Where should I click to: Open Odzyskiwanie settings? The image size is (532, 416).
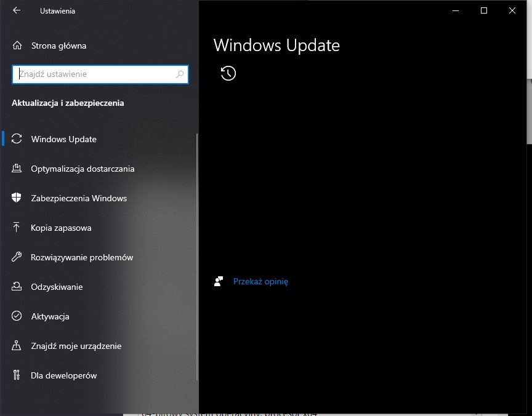click(x=57, y=287)
